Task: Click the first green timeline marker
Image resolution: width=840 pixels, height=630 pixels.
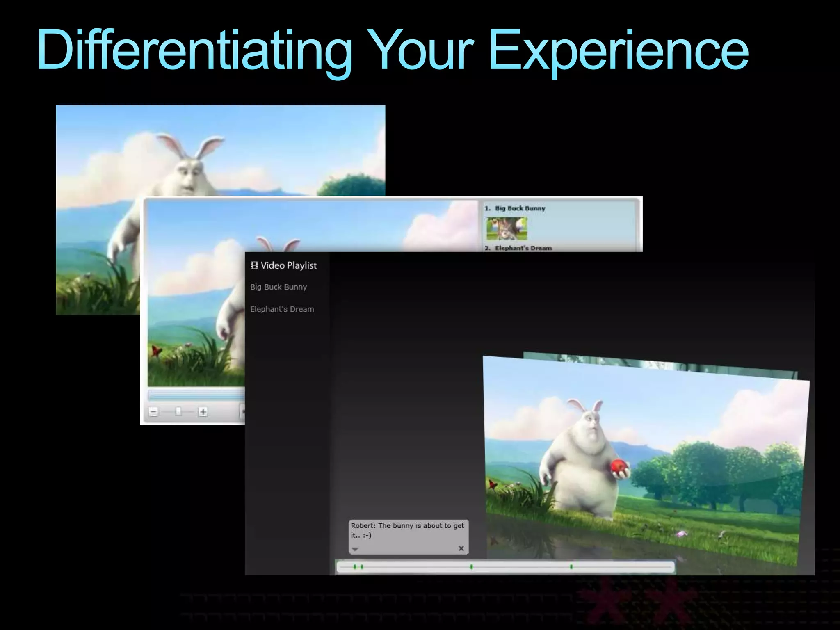Action: (355, 567)
